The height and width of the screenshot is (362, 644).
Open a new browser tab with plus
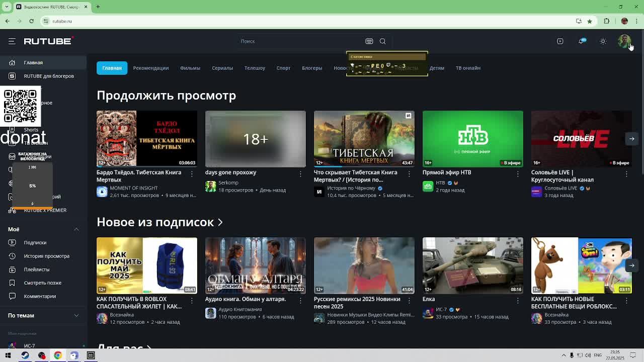(98, 7)
